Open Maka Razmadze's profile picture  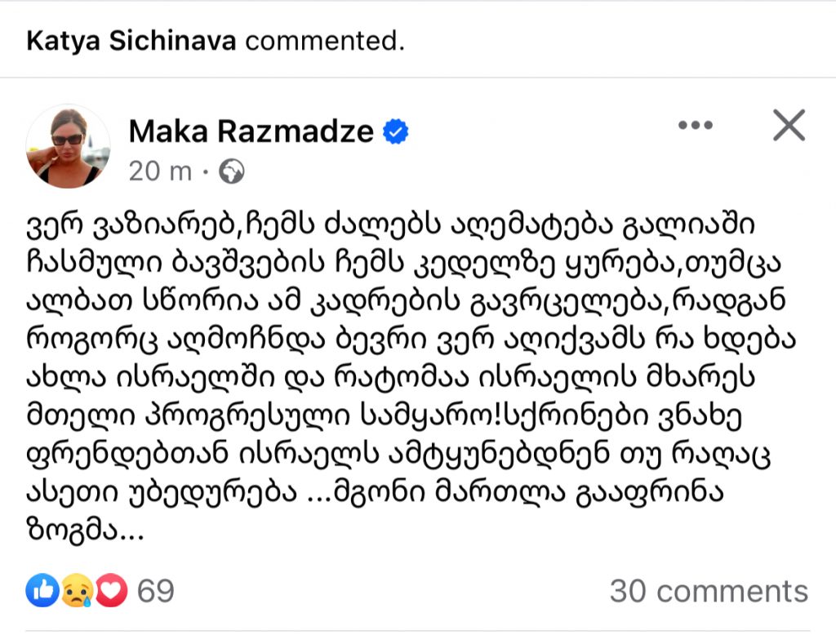coord(68,146)
